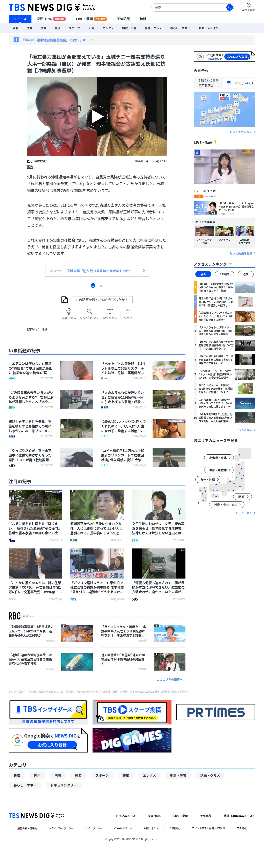Click the スポーツ category pill near the footer
Image resolution: width=264 pixels, height=868 pixels.
coord(102,775)
